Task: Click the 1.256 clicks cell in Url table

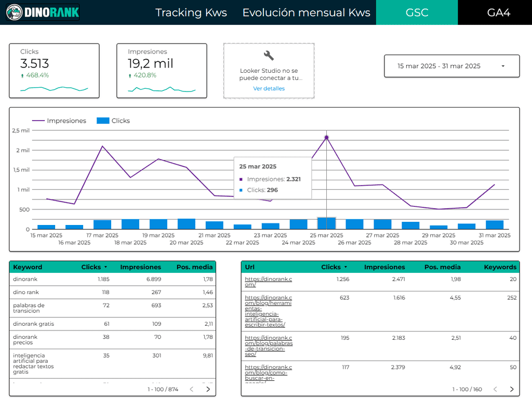Action: [343, 279]
